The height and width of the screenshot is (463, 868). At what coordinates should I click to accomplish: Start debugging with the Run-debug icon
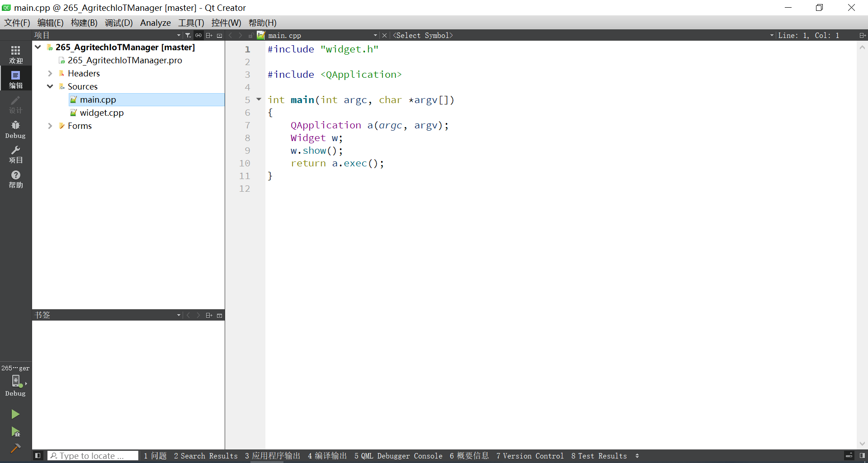[15, 432]
